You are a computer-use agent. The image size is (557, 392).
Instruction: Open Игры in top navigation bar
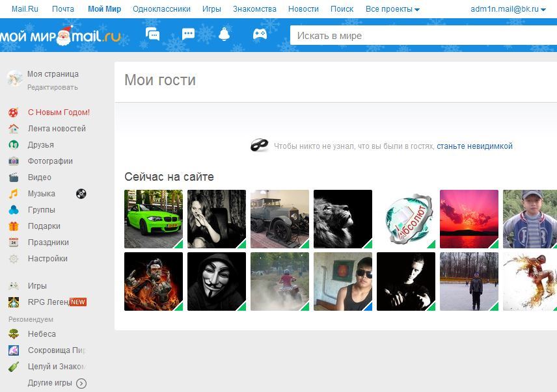pyautogui.click(x=211, y=9)
